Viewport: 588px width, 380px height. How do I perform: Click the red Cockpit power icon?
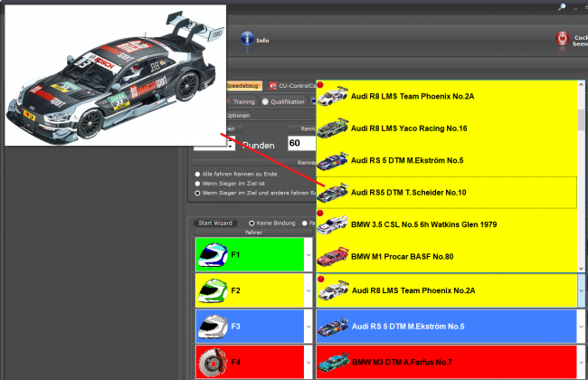pos(562,39)
